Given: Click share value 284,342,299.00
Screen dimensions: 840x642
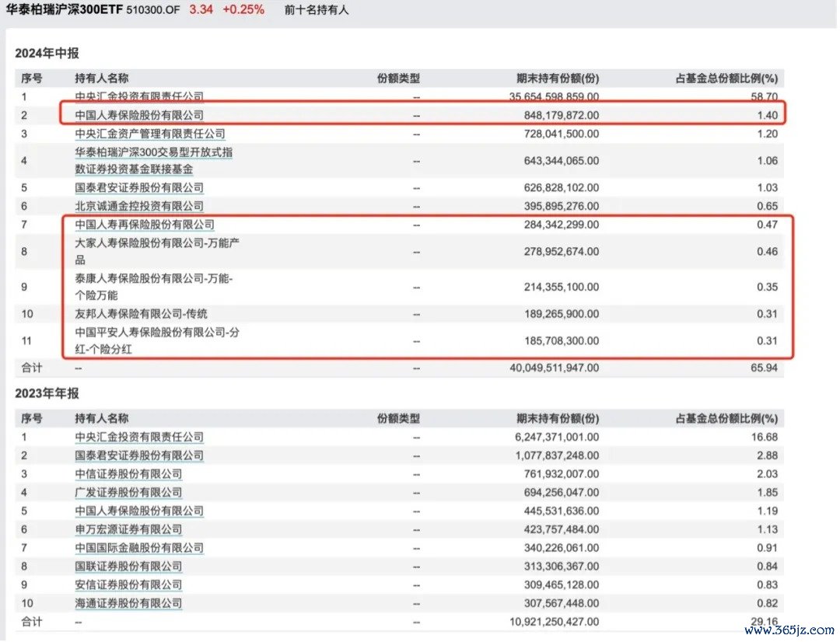Looking at the screenshot, I should pyautogui.click(x=562, y=225).
